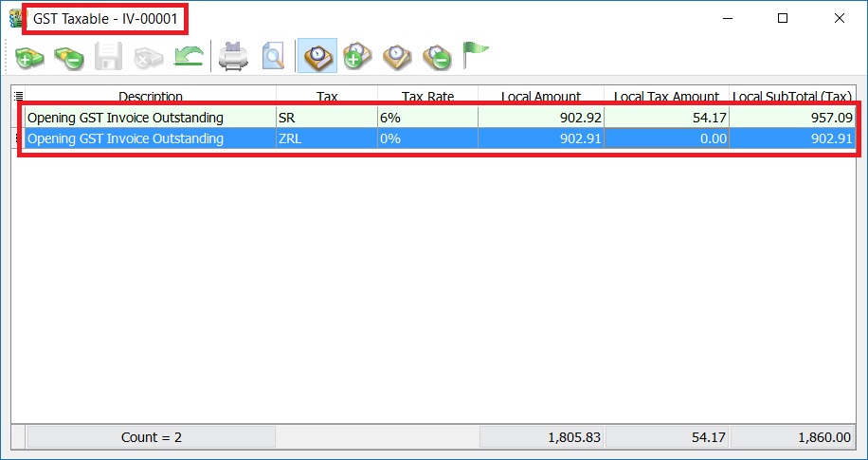The width and height of the screenshot is (868, 460).
Task: Click the ZRL tax code cell
Action: click(327, 138)
